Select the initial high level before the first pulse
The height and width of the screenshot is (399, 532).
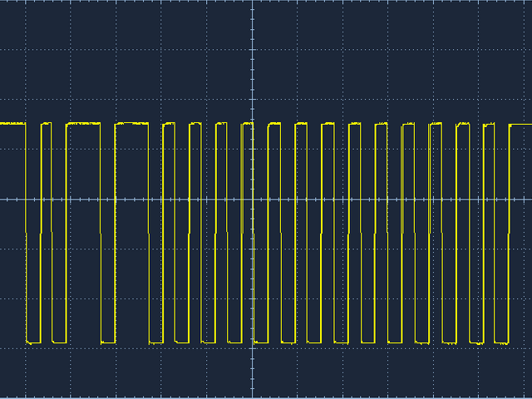point(12,123)
